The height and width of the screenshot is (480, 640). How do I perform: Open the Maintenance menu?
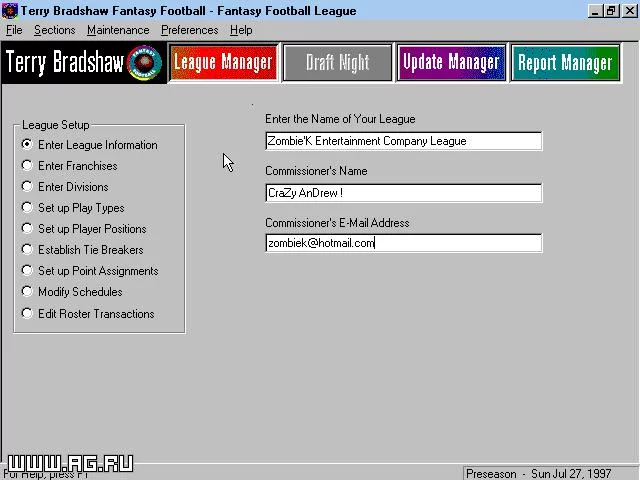point(118,30)
